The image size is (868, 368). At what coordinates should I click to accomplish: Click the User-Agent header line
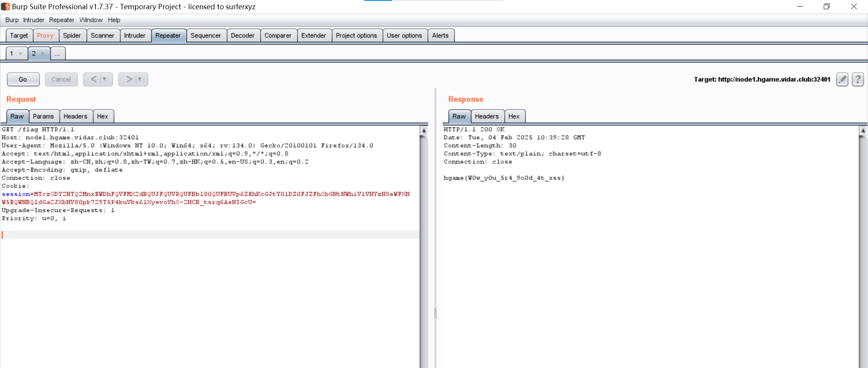coord(187,146)
